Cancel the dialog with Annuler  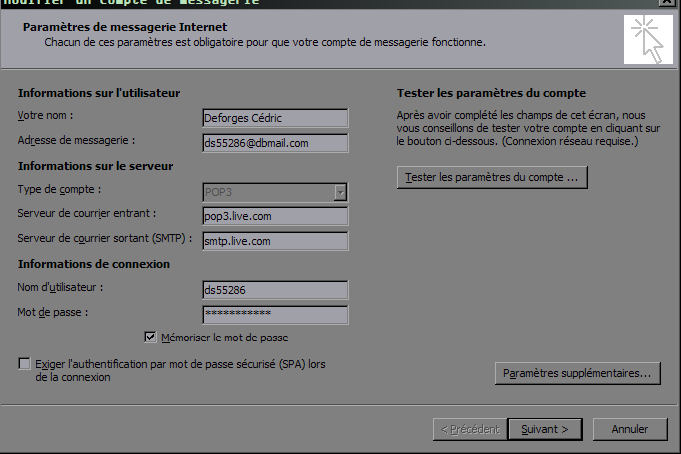[629, 429]
